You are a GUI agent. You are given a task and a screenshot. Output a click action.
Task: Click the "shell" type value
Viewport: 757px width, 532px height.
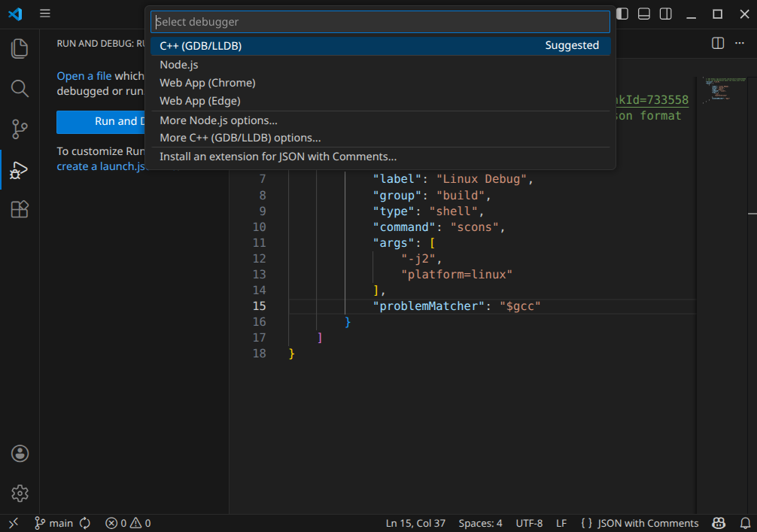pos(453,211)
